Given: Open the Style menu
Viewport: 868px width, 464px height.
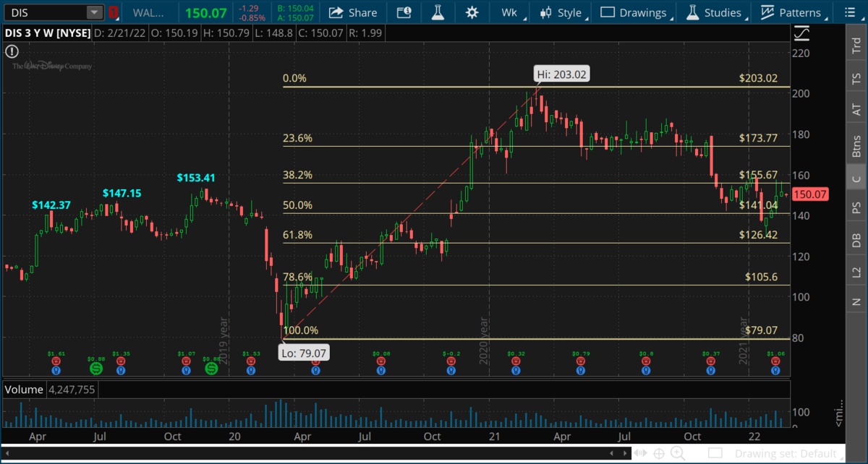Looking at the screenshot, I should pos(563,12).
